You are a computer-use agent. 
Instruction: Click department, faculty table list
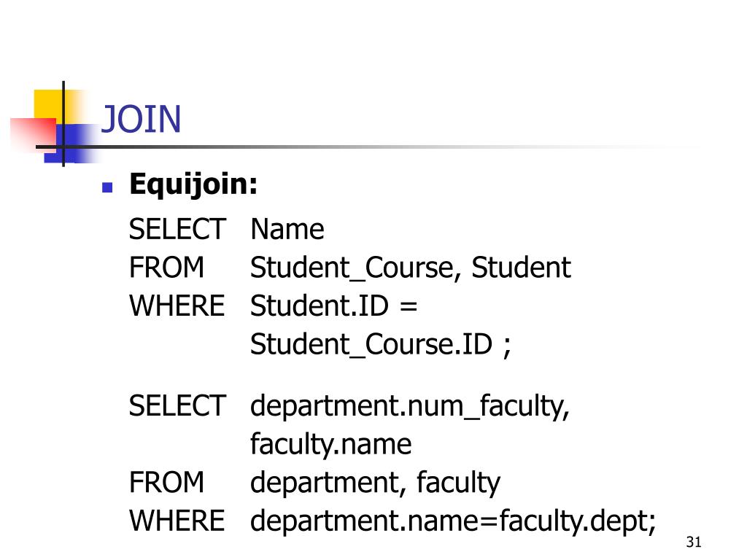(x=375, y=483)
